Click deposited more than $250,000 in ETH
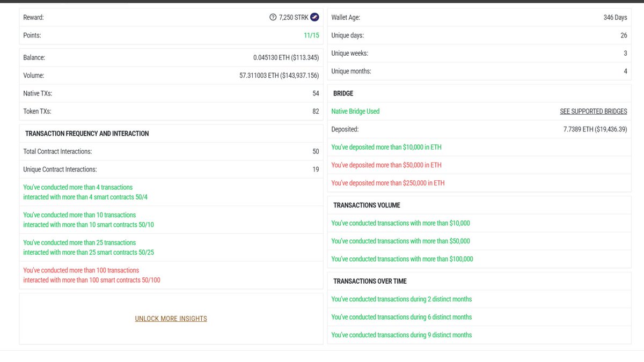 388,183
